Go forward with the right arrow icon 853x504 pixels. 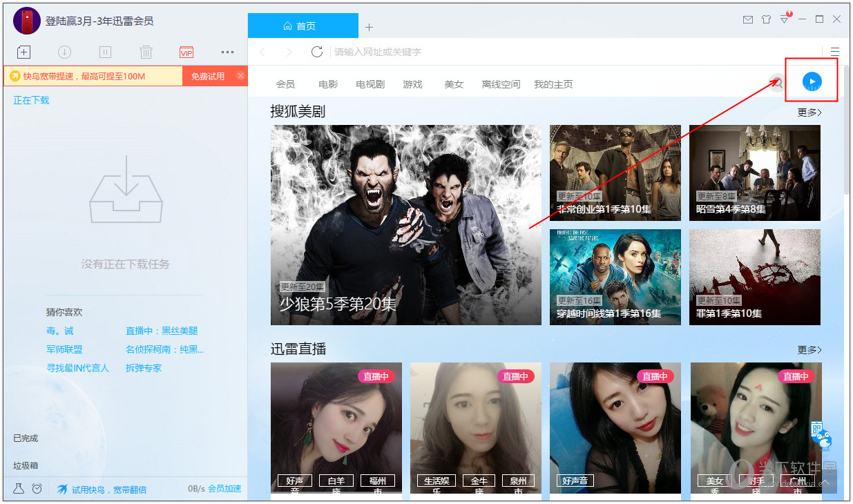(289, 52)
